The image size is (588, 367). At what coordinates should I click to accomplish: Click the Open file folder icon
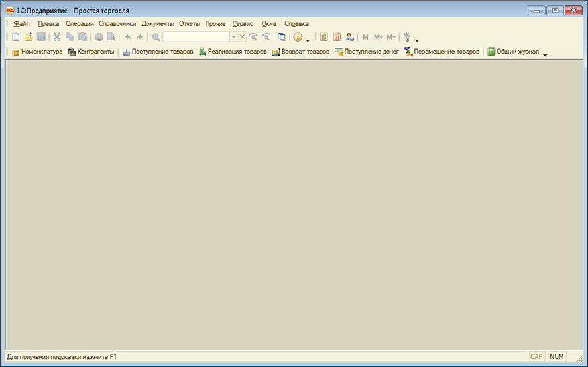29,37
